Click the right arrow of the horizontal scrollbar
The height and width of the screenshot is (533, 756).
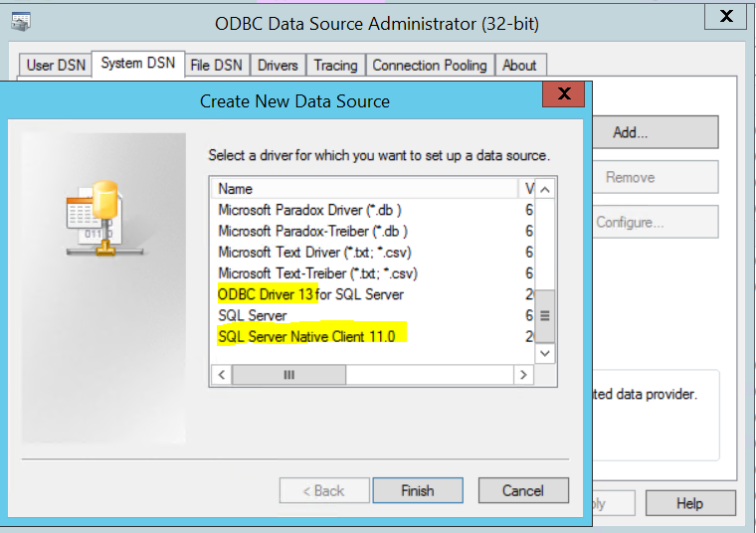tap(524, 375)
